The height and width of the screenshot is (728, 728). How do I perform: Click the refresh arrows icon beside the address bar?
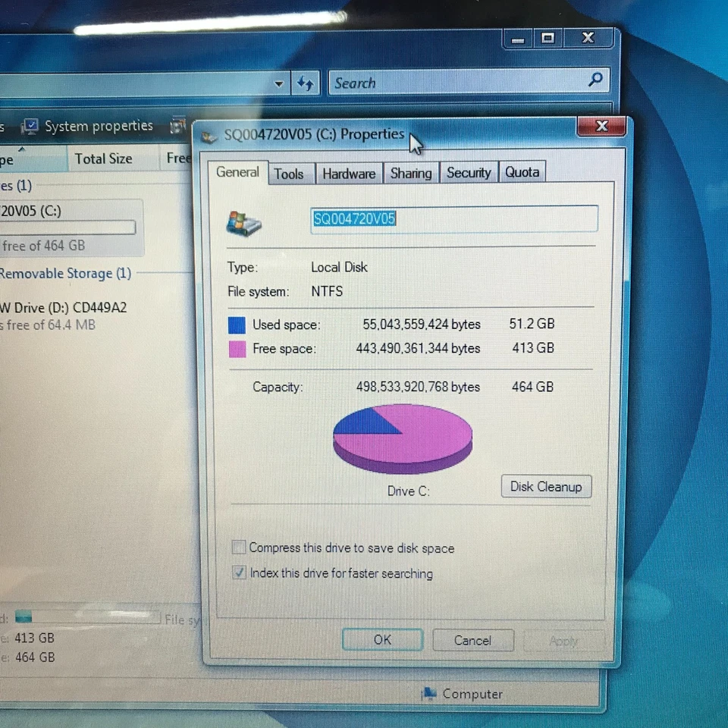(x=306, y=83)
